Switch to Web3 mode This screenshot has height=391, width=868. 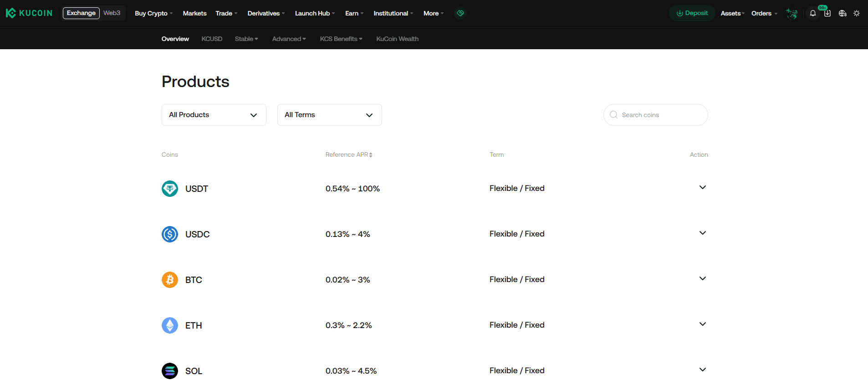click(112, 13)
